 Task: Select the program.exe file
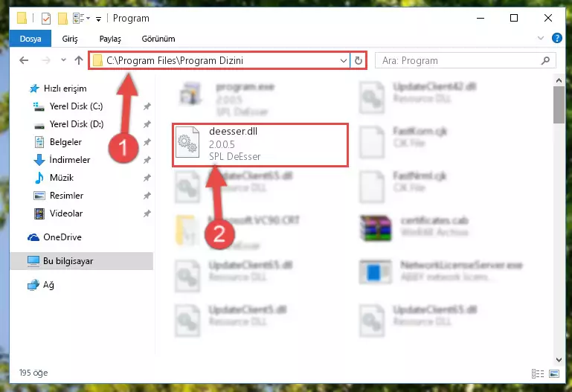(228, 98)
